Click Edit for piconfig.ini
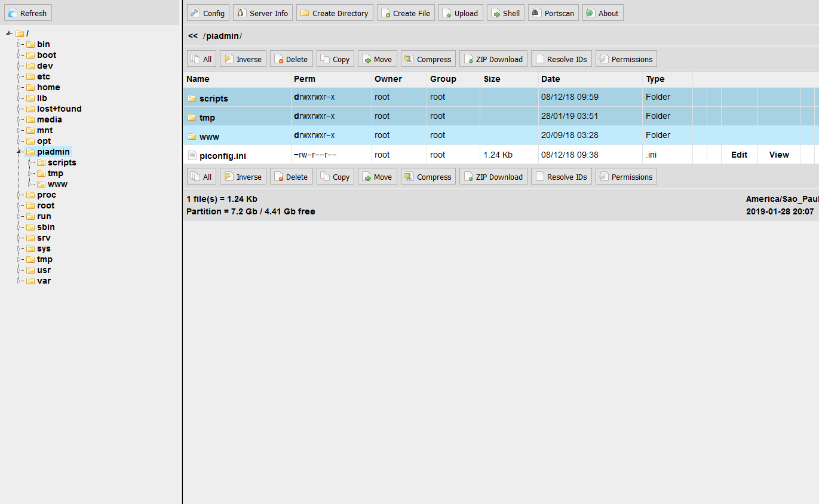This screenshot has height=504, width=819. 739,155
